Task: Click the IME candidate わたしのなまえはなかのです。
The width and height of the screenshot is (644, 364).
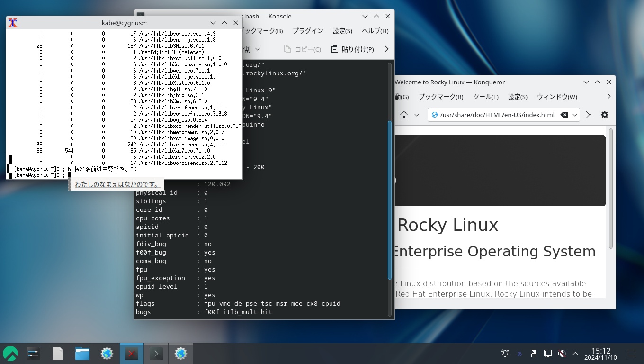Action: (117, 184)
